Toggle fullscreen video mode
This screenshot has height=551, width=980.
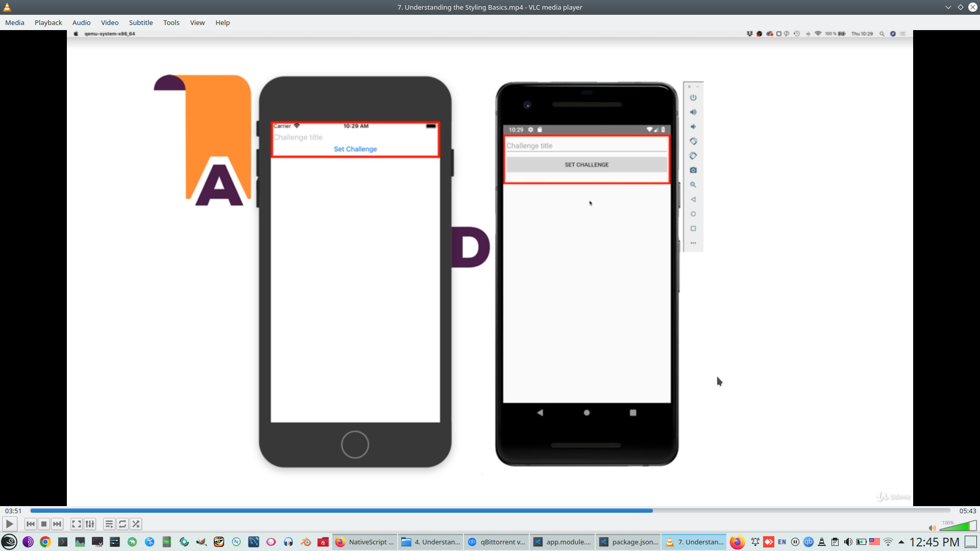[x=77, y=524]
